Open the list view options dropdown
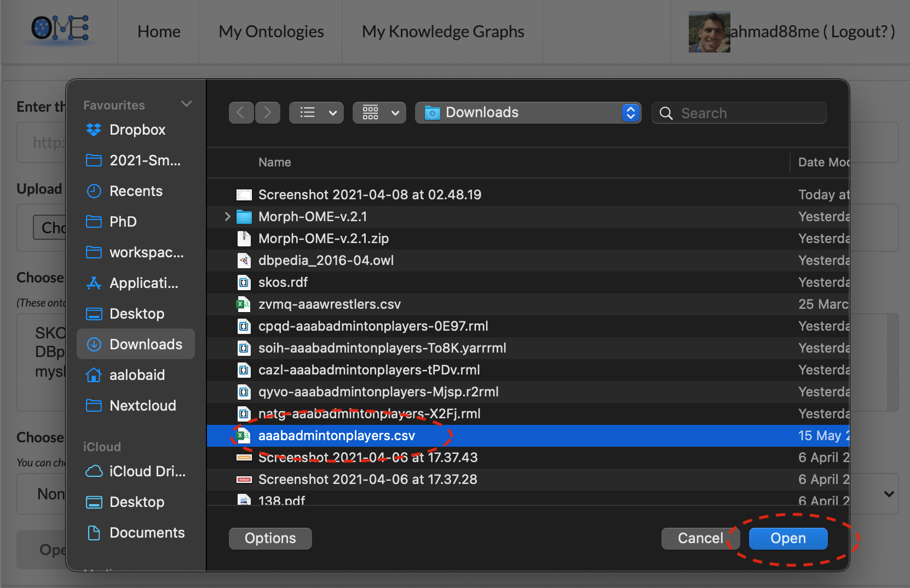Viewport: 910px width, 588px height. (x=316, y=113)
